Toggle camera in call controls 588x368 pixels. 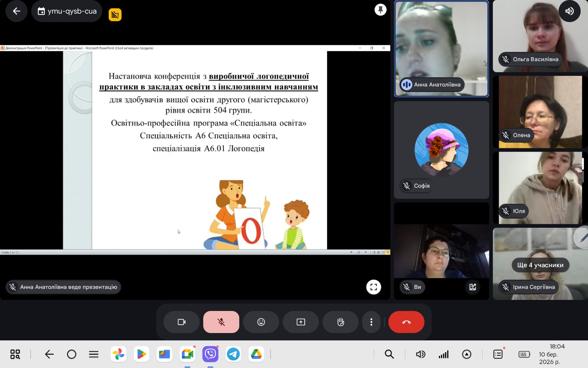point(182,322)
